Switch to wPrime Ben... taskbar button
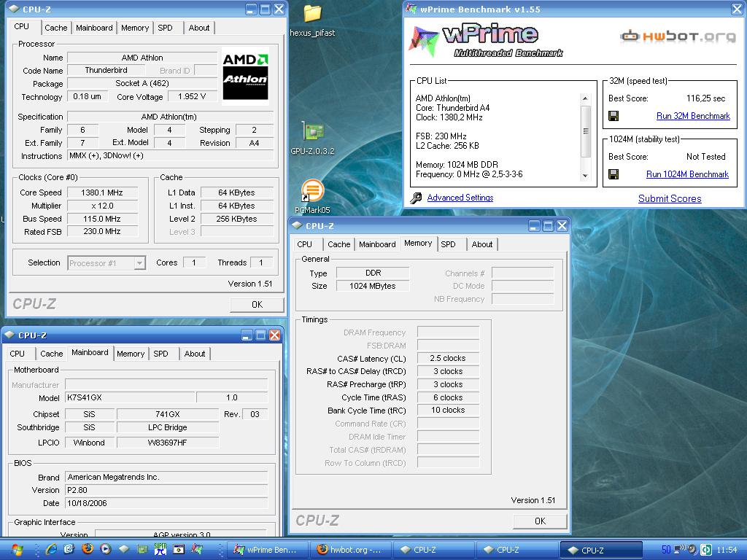 coord(267,550)
